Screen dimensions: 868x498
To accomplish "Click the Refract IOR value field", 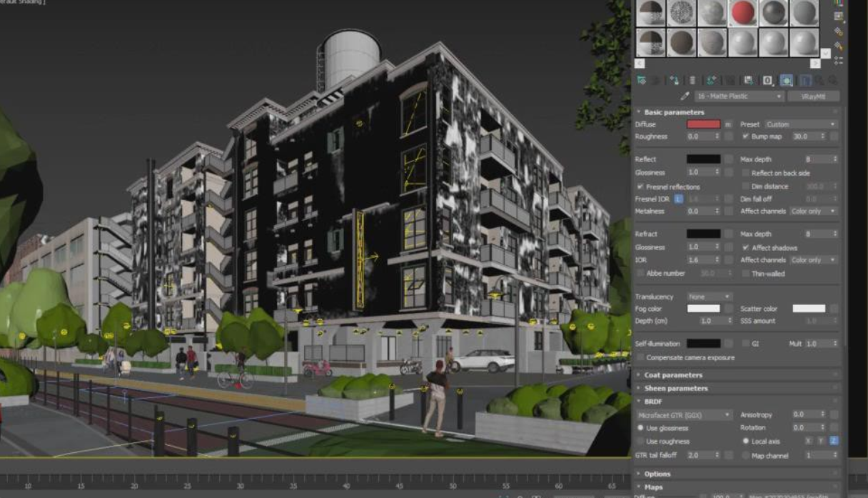I will coord(704,260).
